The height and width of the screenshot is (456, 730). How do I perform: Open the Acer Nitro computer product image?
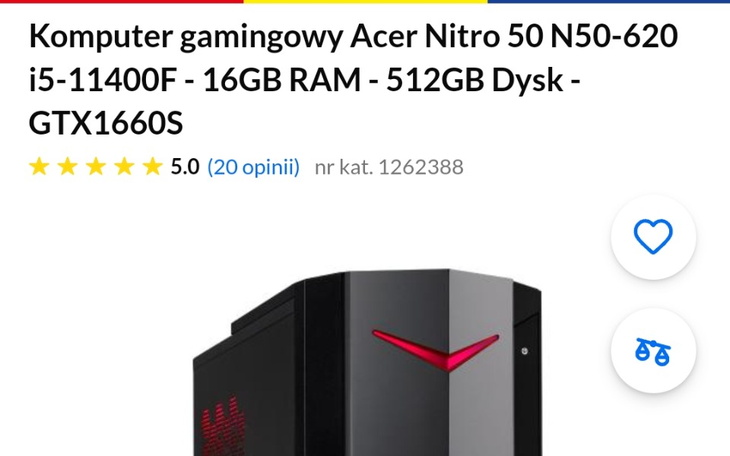367,362
